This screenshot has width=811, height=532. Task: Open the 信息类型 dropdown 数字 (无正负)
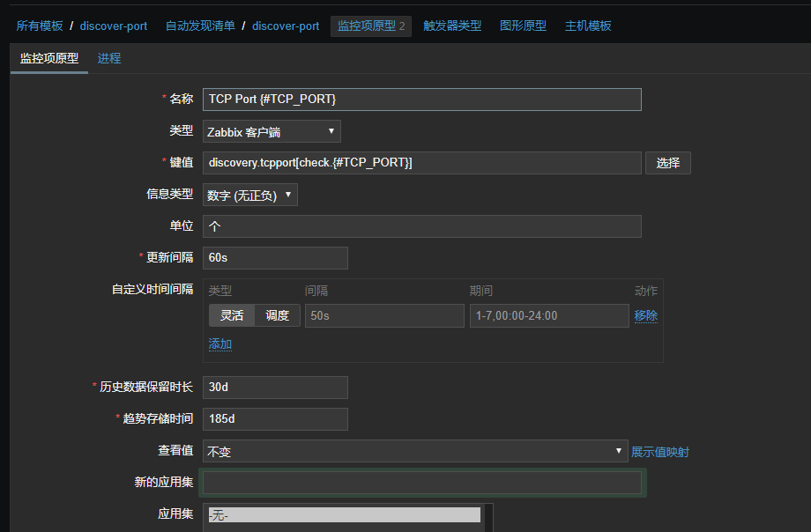pos(249,195)
